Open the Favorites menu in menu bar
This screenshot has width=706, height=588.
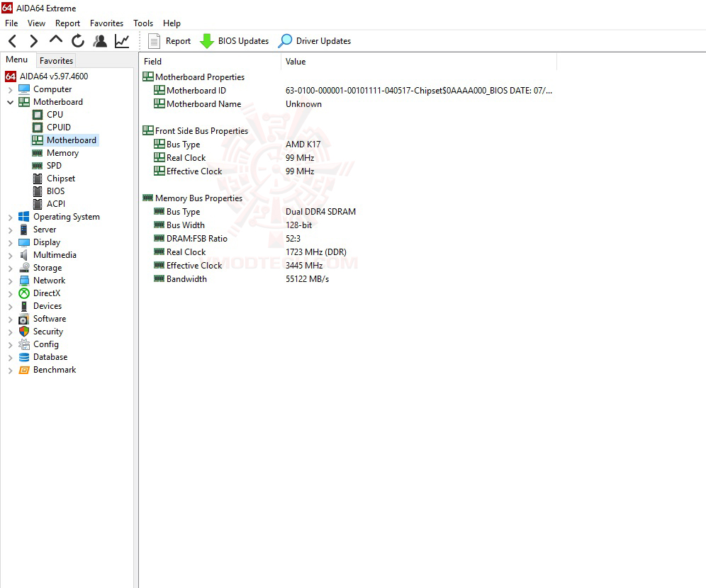107,23
